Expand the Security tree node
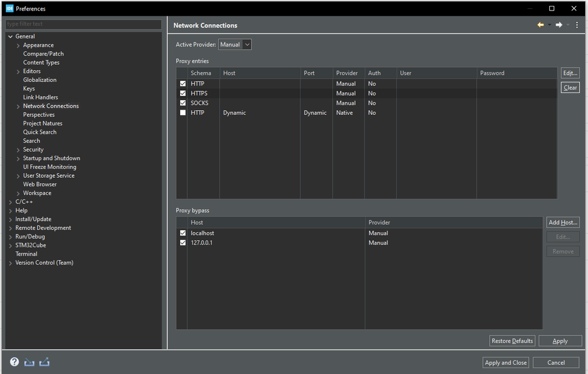The width and height of the screenshot is (588, 374). pyautogui.click(x=18, y=150)
